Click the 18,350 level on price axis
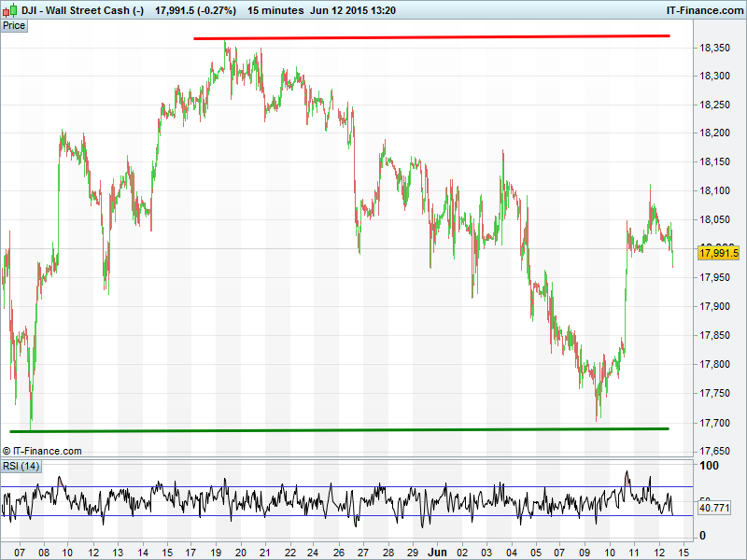 pyautogui.click(x=716, y=48)
